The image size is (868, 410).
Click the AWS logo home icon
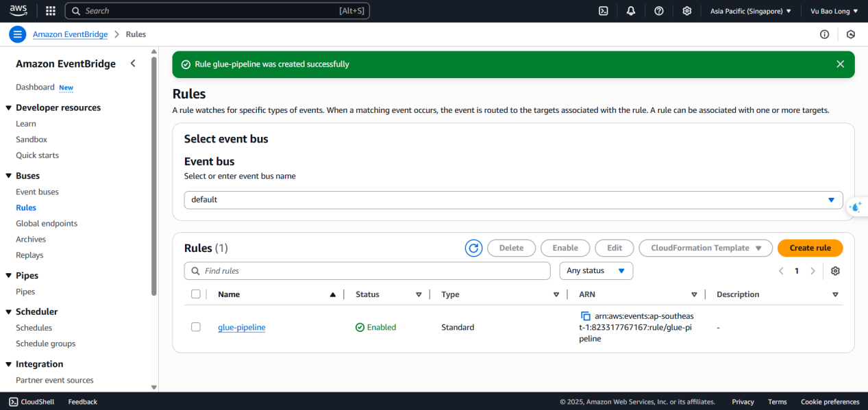point(18,10)
